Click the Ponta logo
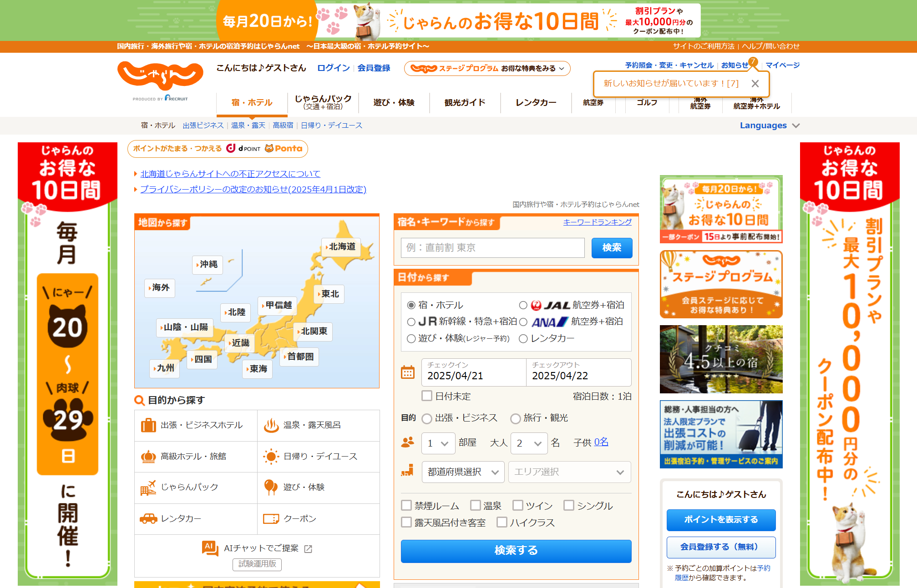The height and width of the screenshot is (588, 917). pyautogui.click(x=284, y=148)
